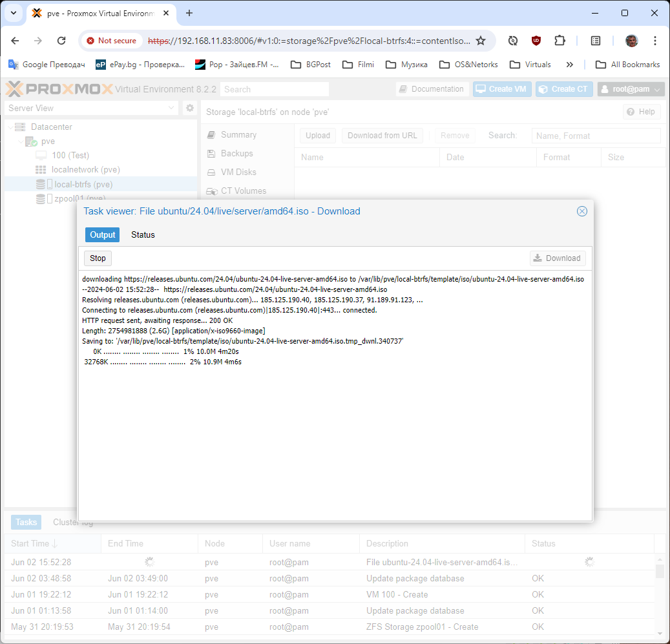Sort tasks by Start Time column
This screenshot has width=670, height=644.
pyautogui.click(x=52, y=544)
